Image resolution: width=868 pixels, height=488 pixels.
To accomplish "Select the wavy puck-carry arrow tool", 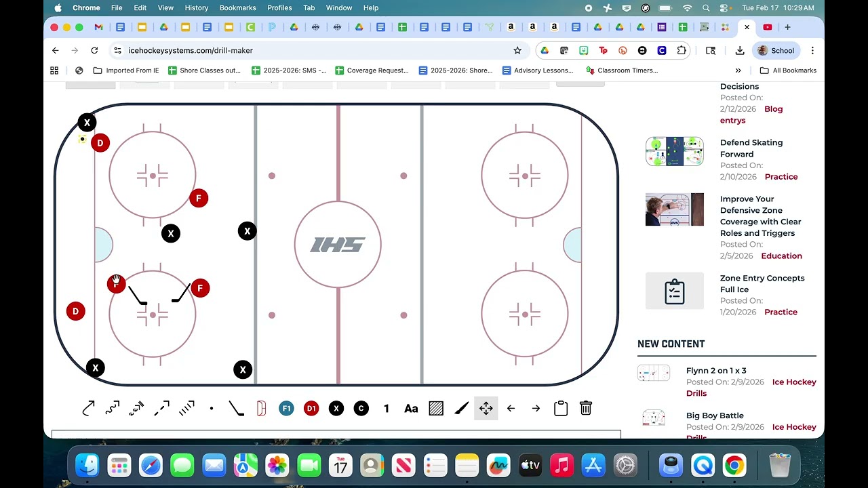I will (x=113, y=408).
